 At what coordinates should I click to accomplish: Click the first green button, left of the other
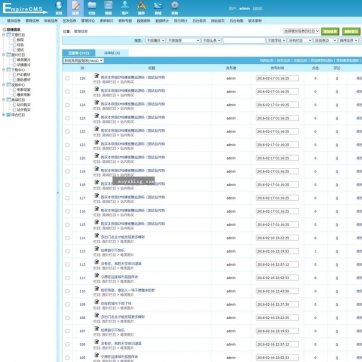click(x=330, y=31)
